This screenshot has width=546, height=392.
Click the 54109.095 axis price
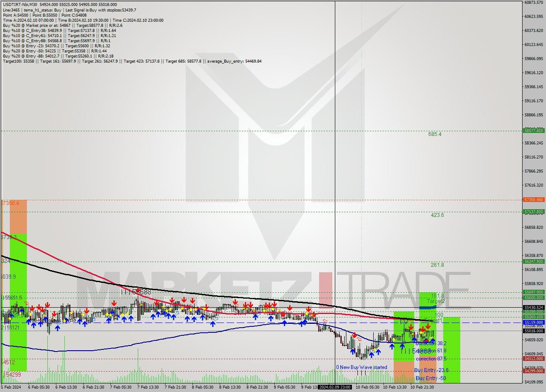pos(533,382)
